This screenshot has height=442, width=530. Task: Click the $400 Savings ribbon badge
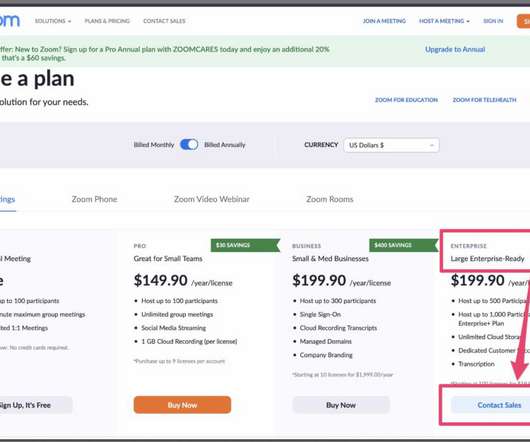(404, 245)
